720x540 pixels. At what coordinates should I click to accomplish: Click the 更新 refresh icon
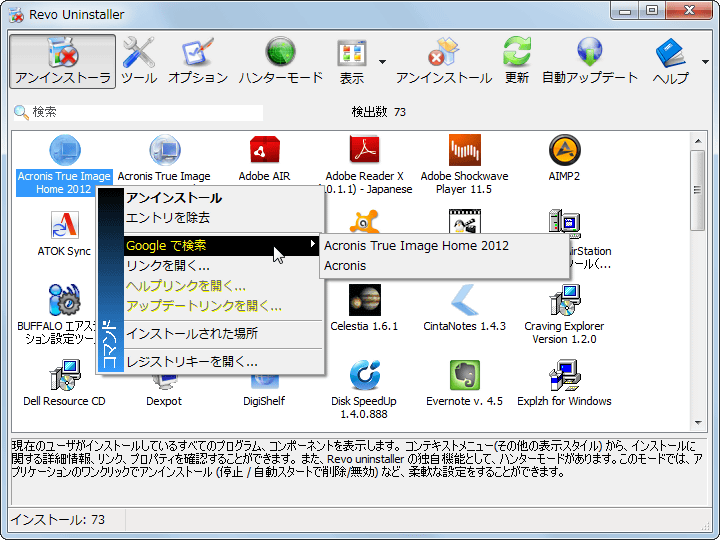click(517, 61)
